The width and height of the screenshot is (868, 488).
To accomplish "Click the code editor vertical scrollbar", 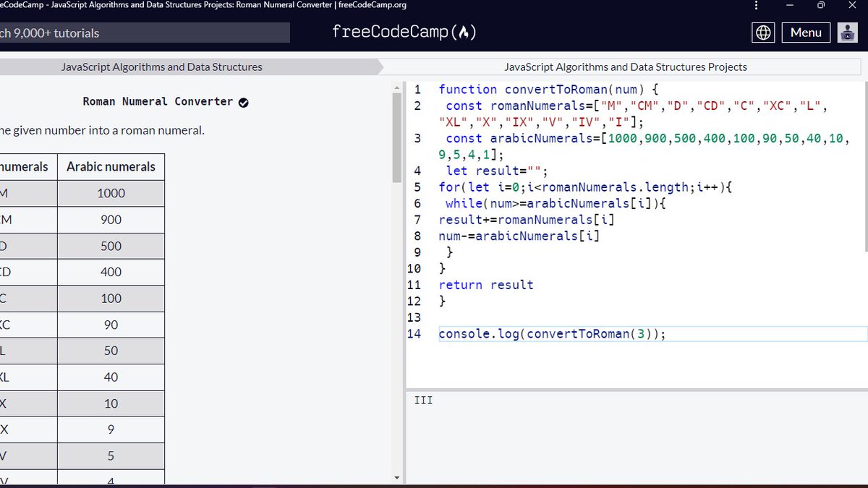I will [x=865, y=168].
